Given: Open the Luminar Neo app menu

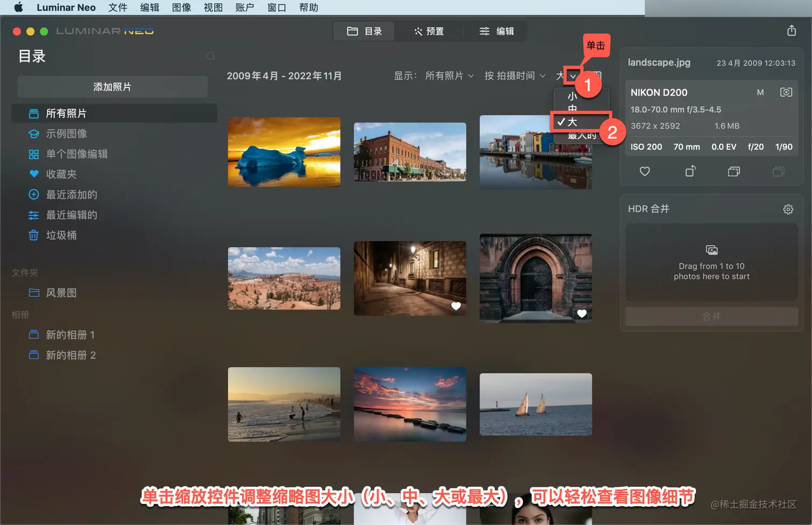Looking at the screenshot, I should (x=66, y=8).
